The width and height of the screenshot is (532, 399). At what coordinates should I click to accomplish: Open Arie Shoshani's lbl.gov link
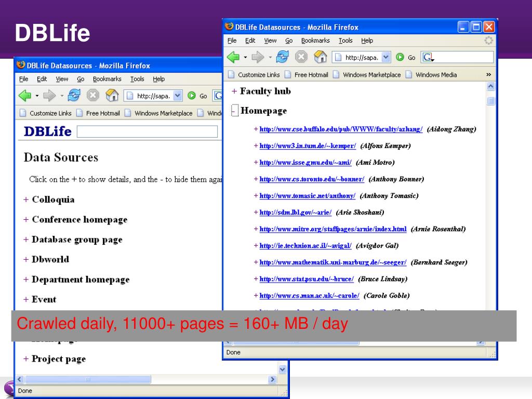coord(295,212)
